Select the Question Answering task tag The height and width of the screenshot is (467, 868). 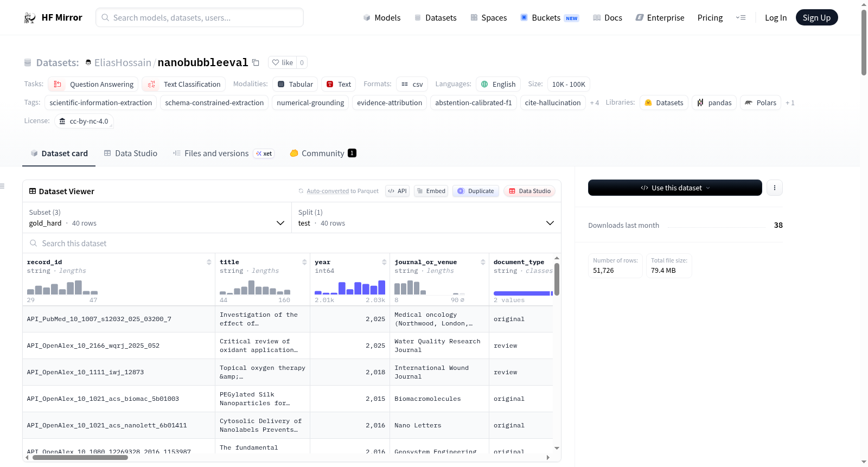pos(93,84)
